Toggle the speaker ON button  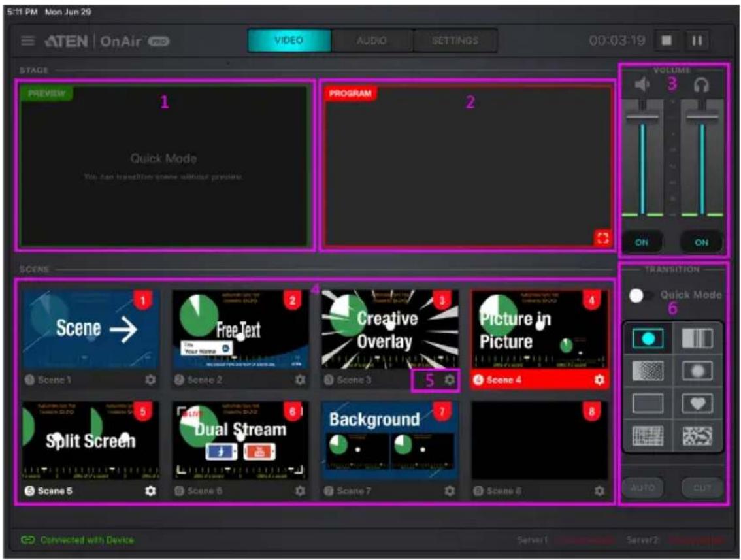(x=642, y=242)
